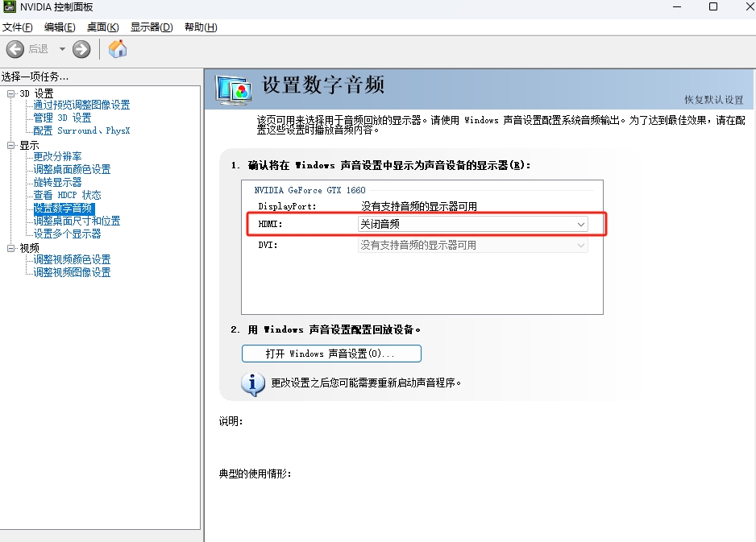Collapse the 3D 设置 tree node
The image size is (756, 542).
10,93
